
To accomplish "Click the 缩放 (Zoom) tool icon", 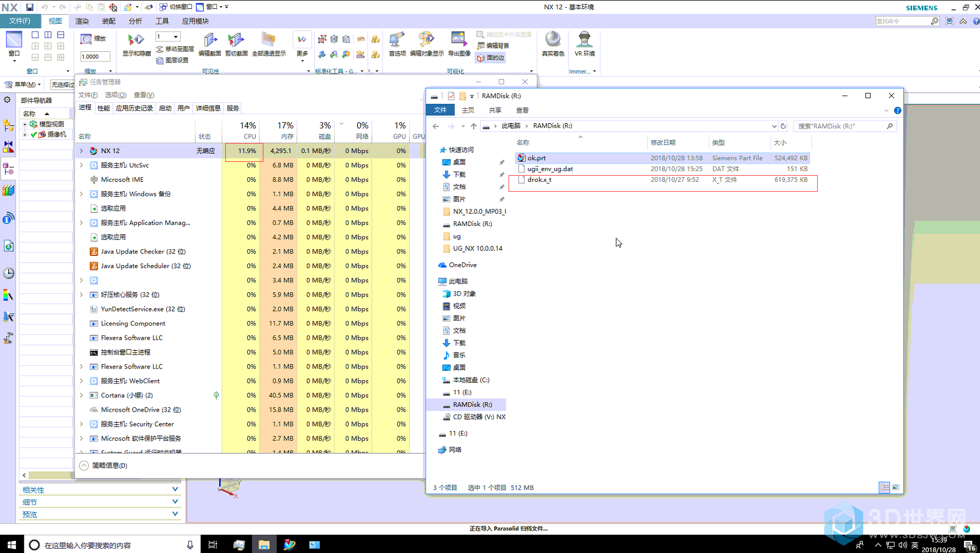I will tap(86, 39).
